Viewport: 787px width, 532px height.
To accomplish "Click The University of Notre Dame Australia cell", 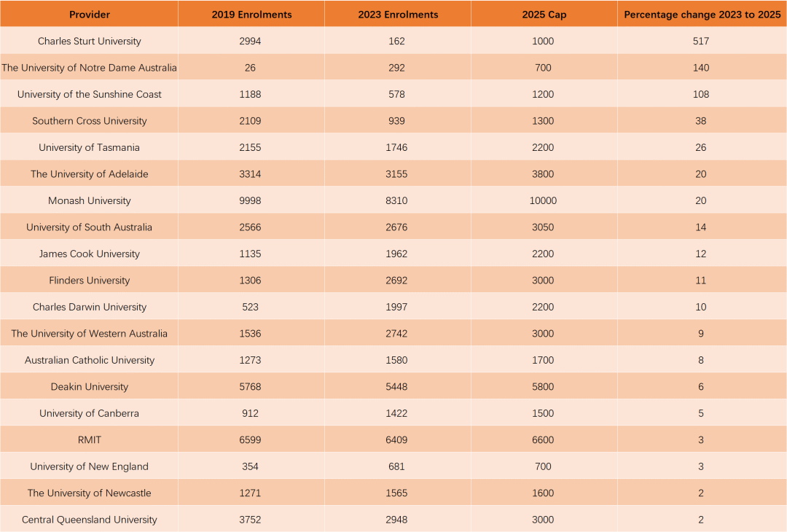I will coord(90,68).
